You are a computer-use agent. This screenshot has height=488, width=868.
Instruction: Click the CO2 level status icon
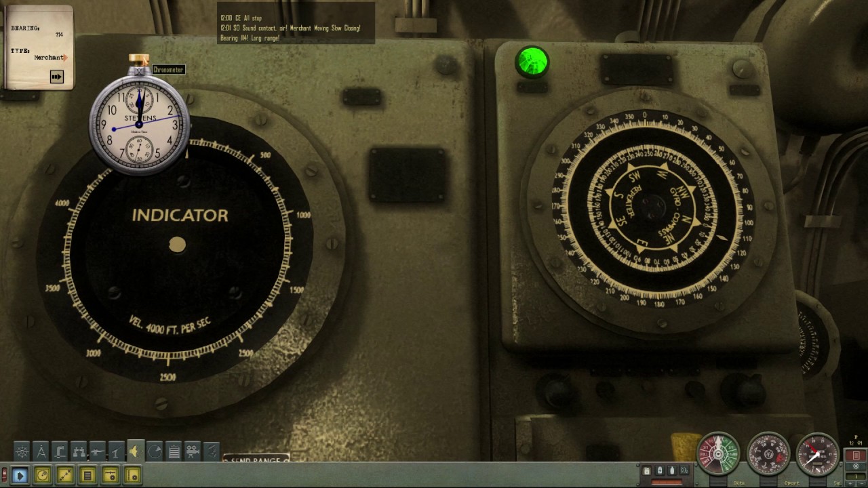(685, 470)
